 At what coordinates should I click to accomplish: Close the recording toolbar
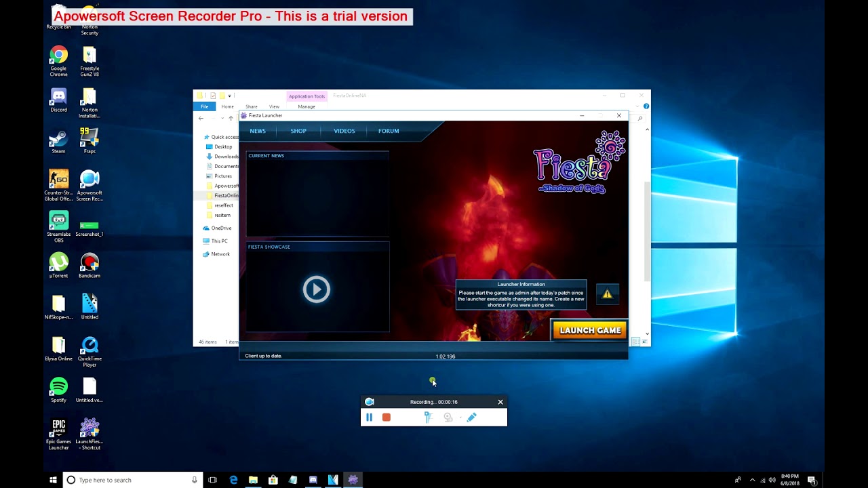[500, 402]
